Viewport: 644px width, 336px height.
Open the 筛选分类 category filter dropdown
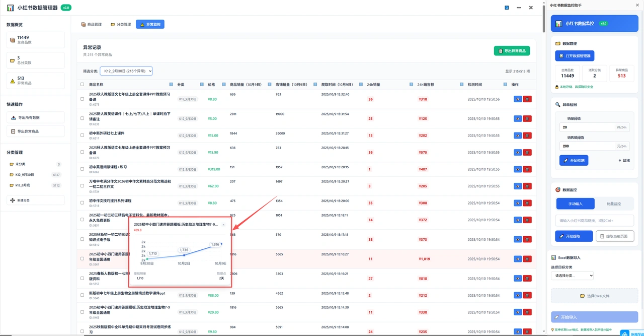pyautogui.click(x=126, y=71)
